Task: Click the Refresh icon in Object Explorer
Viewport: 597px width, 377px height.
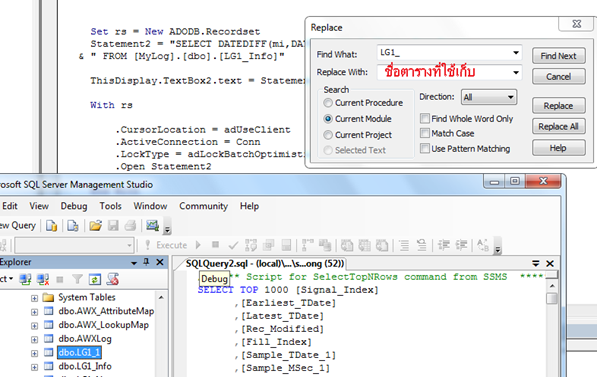Action: pyautogui.click(x=95, y=280)
